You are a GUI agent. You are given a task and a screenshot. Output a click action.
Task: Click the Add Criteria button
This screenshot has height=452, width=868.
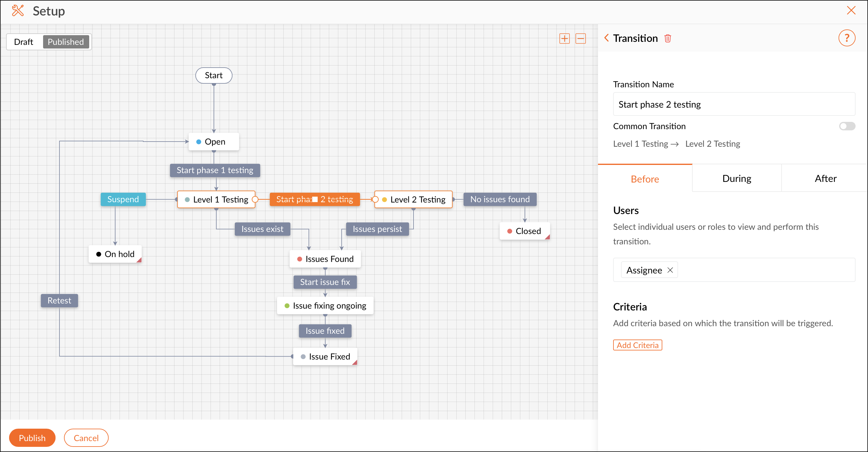[637, 345]
